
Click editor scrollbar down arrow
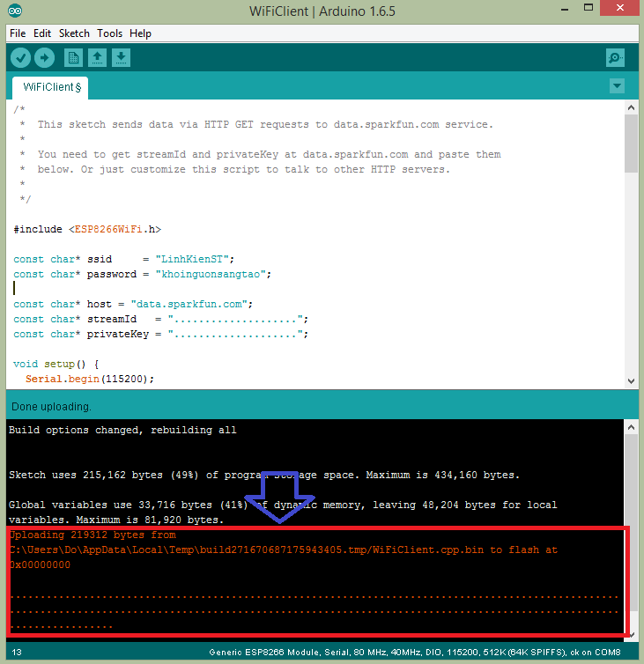pyautogui.click(x=631, y=380)
